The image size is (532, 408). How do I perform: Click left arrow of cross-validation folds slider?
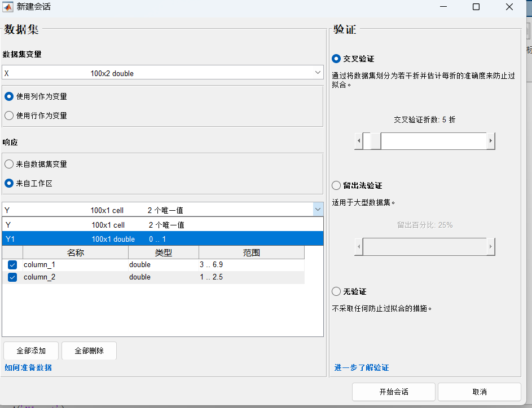pyautogui.click(x=359, y=141)
